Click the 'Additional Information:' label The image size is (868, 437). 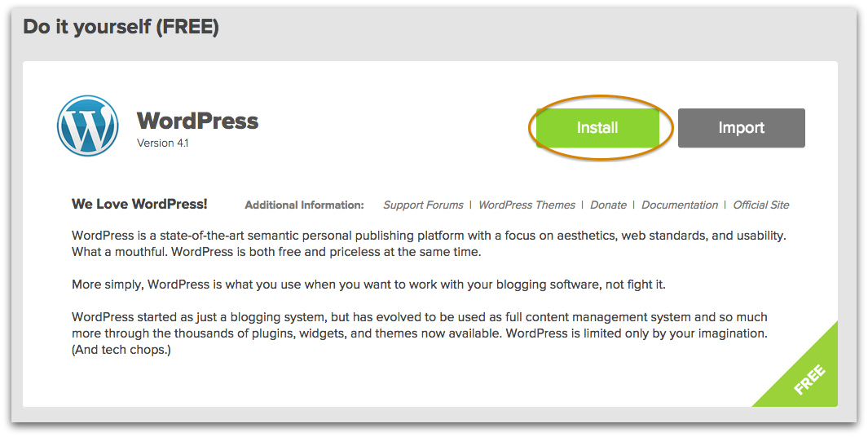(305, 205)
